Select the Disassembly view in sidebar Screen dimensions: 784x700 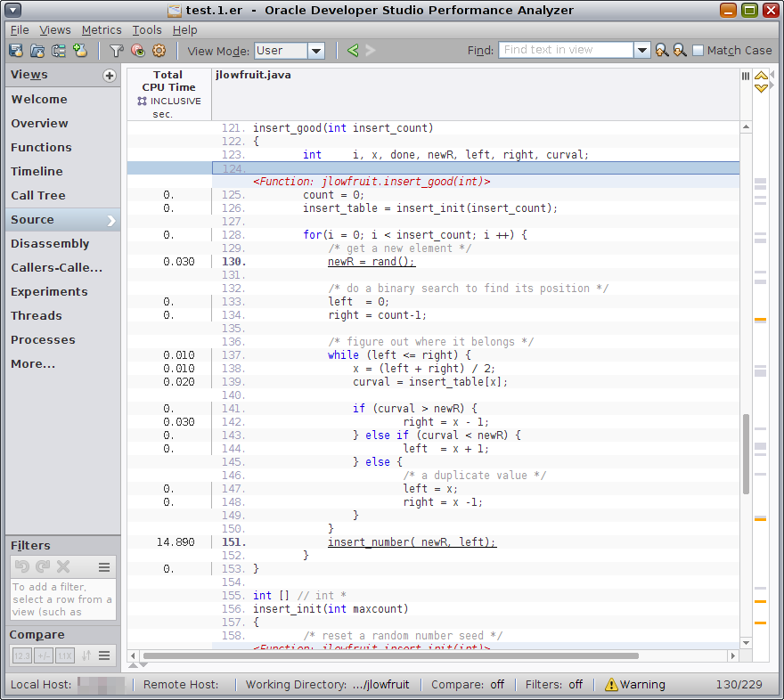pos(50,243)
